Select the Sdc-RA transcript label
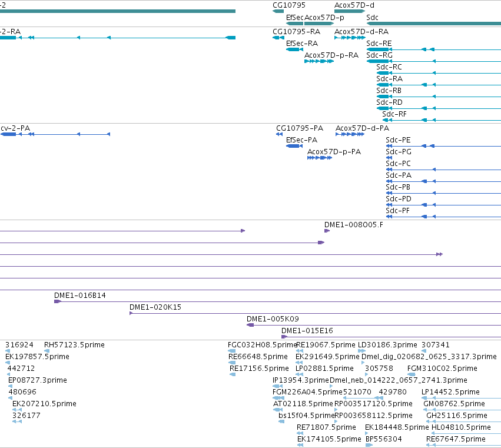The width and height of the screenshot is (501, 448). pyautogui.click(x=389, y=79)
